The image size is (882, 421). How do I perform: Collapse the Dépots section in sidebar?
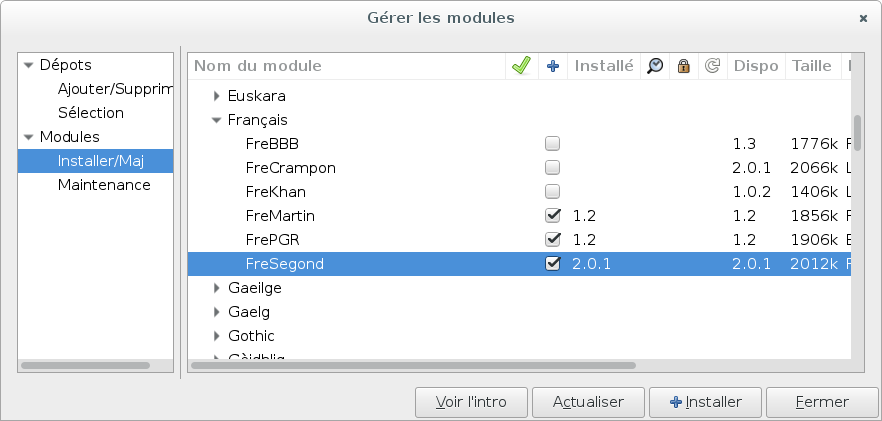point(29,65)
